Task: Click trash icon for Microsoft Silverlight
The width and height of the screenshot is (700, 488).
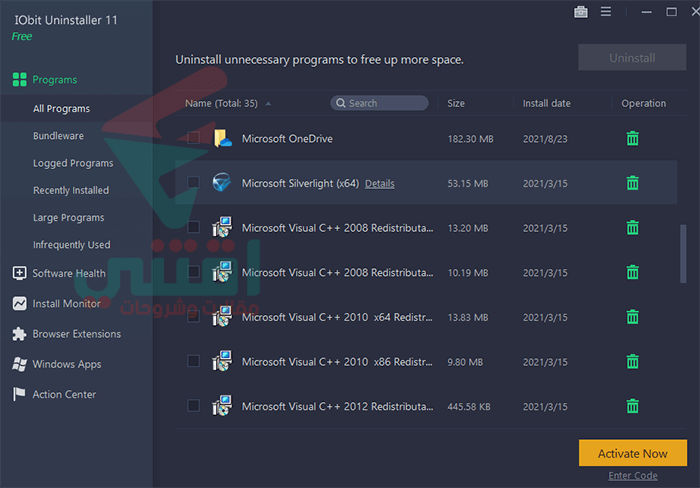Action: [x=633, y=183]
